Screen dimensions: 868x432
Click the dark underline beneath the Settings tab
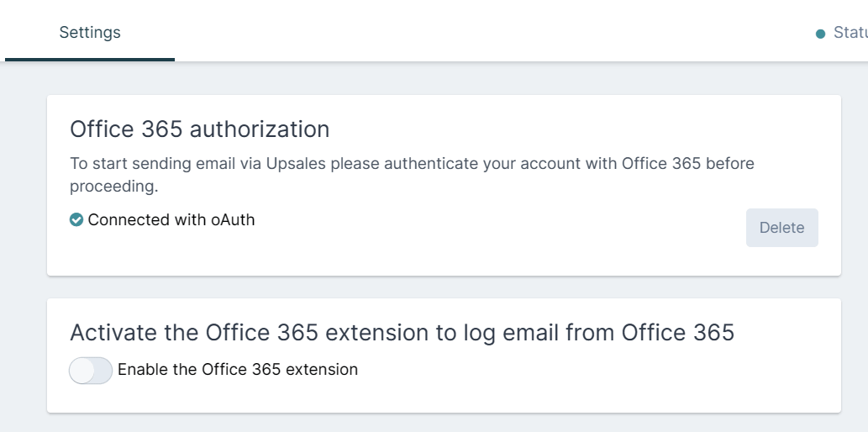click(x=90, y=60)
